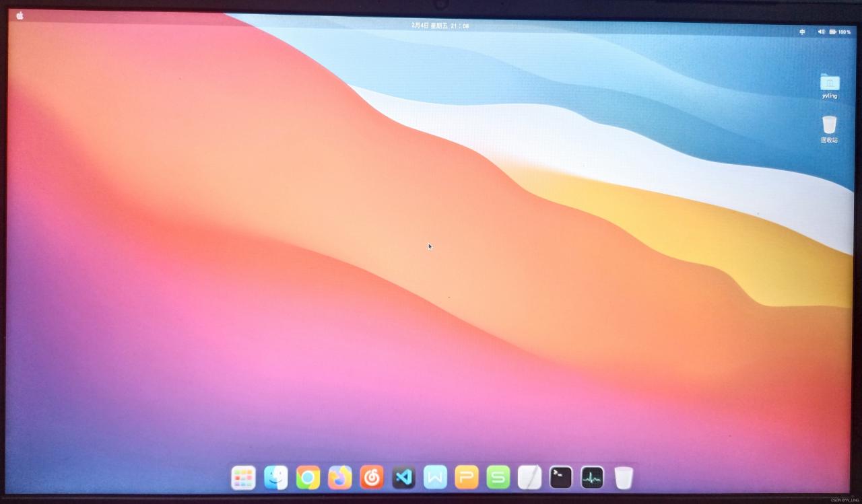The height and width of the screenshot is (504, 862).
Task: Open the Finder-style file manager in the dock
Action: (x=275, y=478)
